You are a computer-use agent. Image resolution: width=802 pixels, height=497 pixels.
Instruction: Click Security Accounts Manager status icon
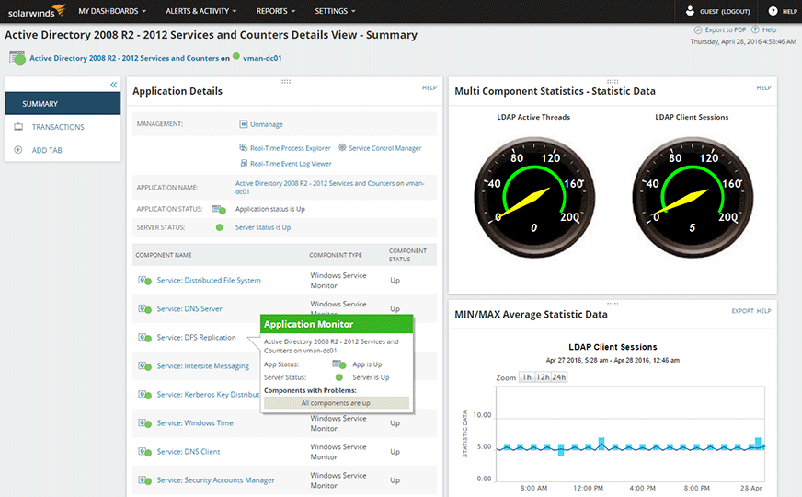click(x=145, y=481)
